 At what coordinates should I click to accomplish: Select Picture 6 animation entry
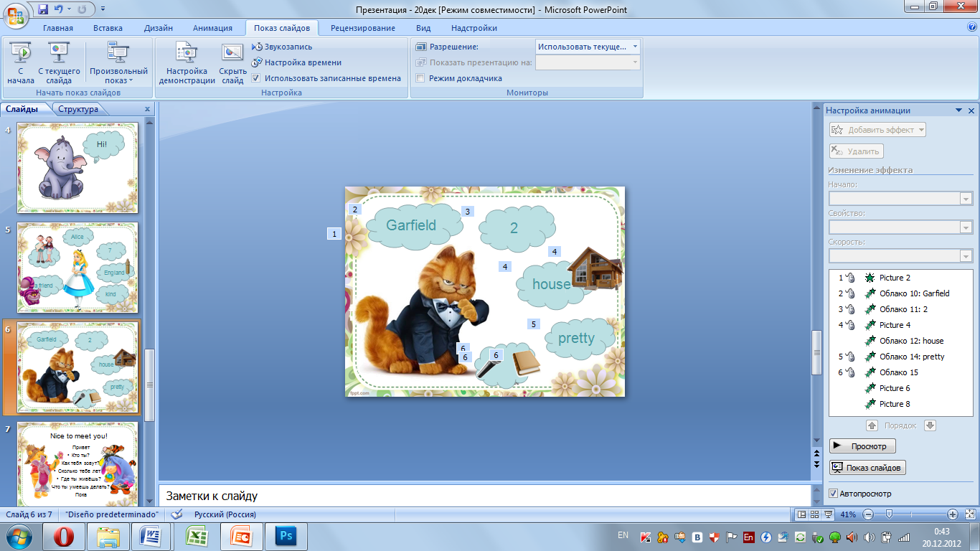900,388
